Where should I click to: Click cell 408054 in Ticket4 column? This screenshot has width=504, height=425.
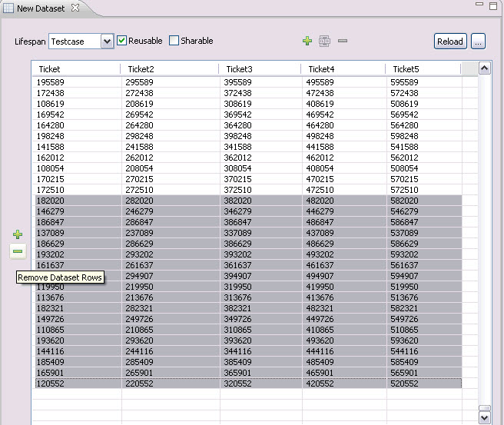344,168
